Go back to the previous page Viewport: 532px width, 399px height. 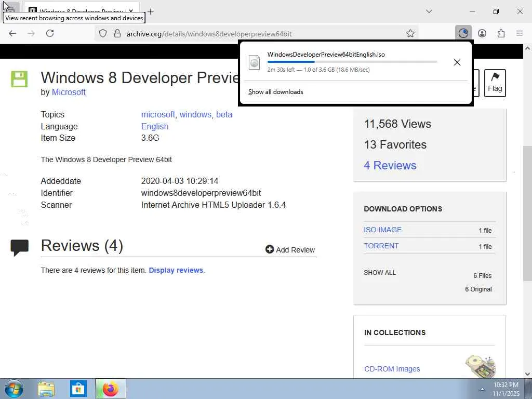[x=12, y=33]
